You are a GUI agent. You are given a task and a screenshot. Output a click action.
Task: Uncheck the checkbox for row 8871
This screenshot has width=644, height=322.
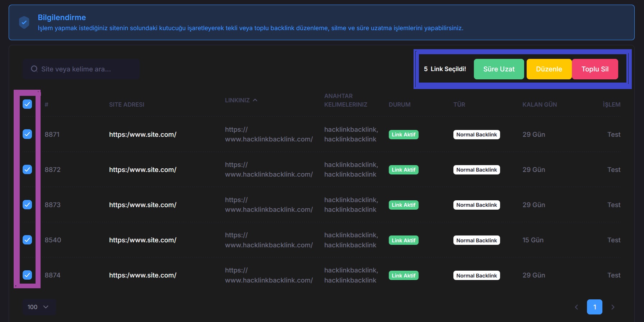tap(27, 134)
